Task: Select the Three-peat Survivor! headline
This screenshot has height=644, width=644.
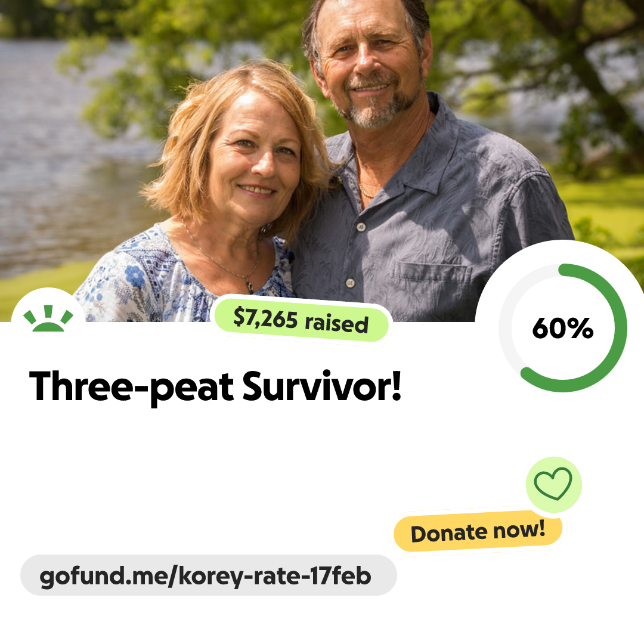Action: pyautogui.click(x=215, y=386)
